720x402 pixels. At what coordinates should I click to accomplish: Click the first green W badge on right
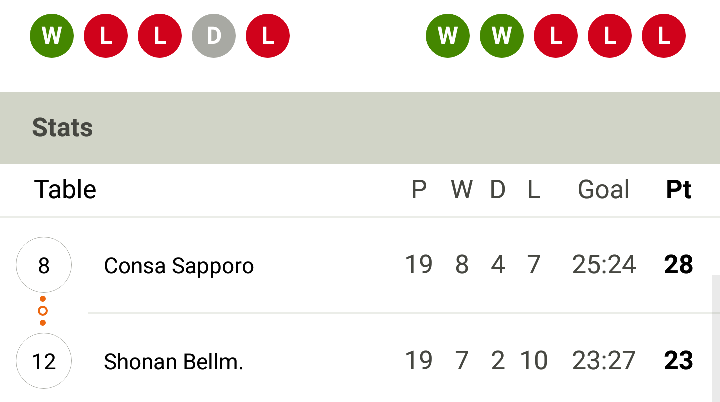pyautogui.click(x=448, y=36)
